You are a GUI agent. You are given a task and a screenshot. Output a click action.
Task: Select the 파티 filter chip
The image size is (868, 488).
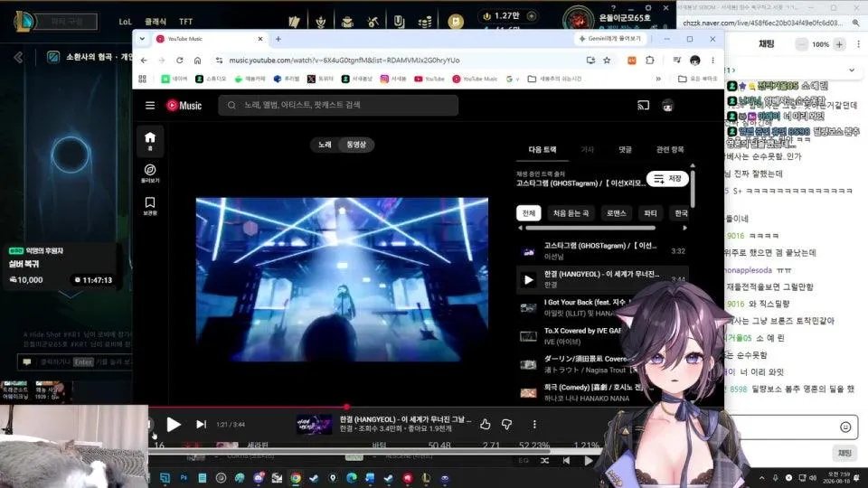650,213
